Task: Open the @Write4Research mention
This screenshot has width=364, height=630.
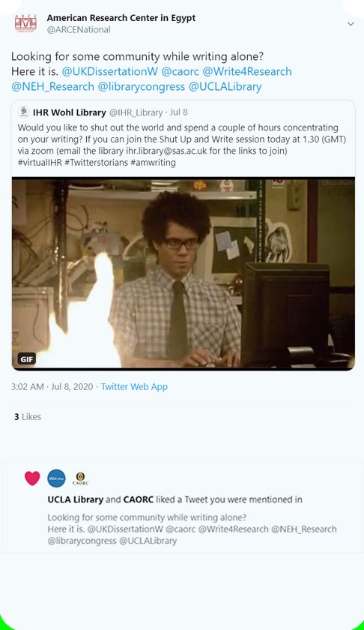Action: 247,71
